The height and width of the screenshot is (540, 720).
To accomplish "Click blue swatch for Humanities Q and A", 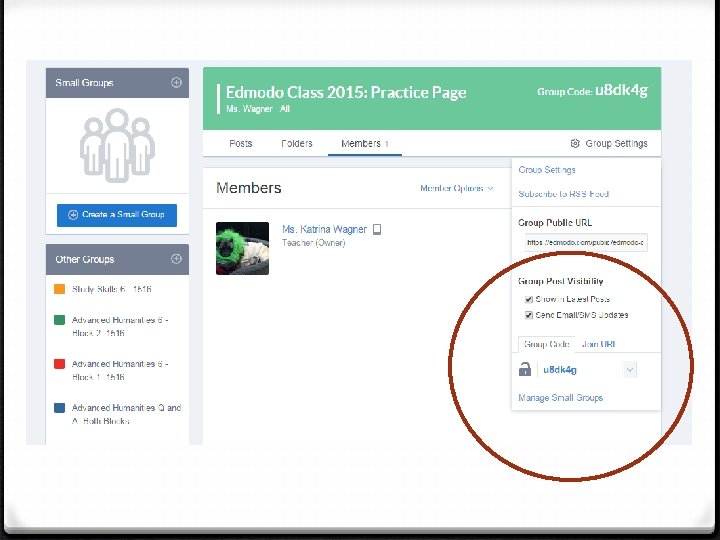I will tap(59, 408).
